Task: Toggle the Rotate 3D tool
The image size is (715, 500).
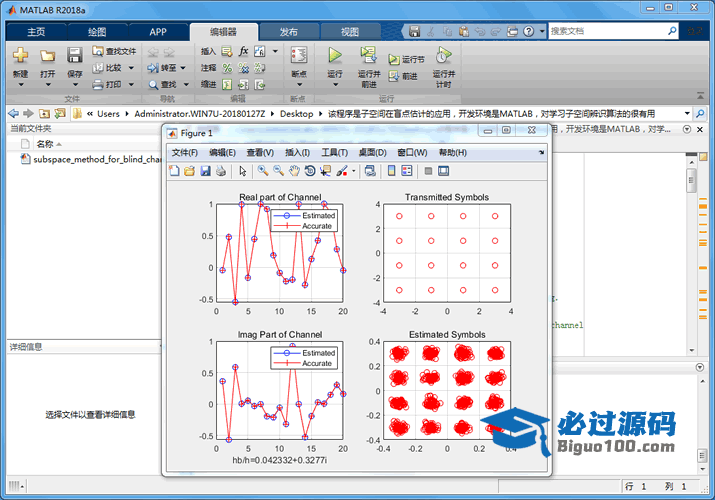Action: click(x=310, y=171)
